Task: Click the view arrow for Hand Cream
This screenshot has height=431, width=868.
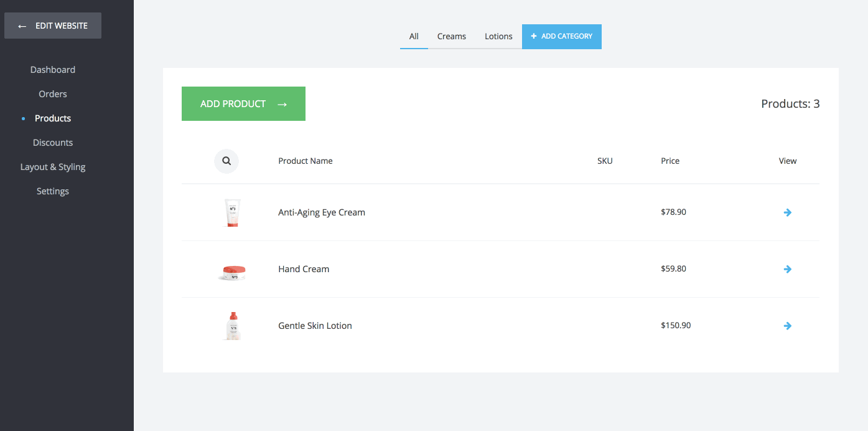Action: point(787,269)
